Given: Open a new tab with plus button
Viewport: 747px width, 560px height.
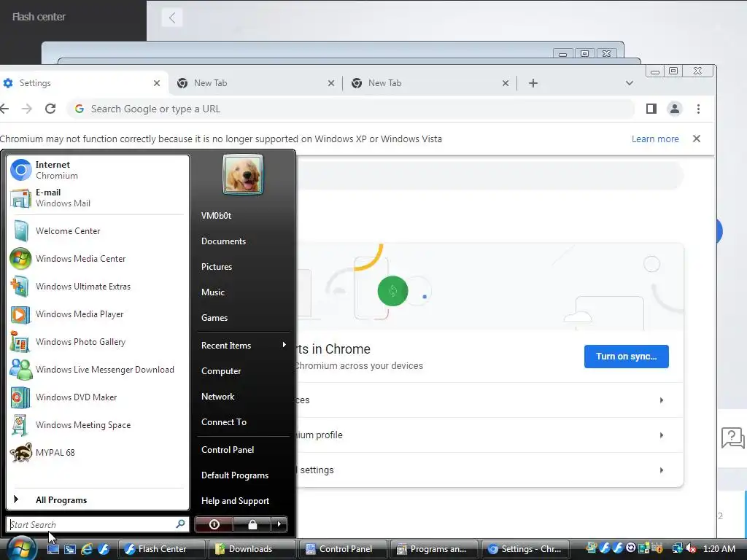Looking at the screenshot, I should point(533,83).
